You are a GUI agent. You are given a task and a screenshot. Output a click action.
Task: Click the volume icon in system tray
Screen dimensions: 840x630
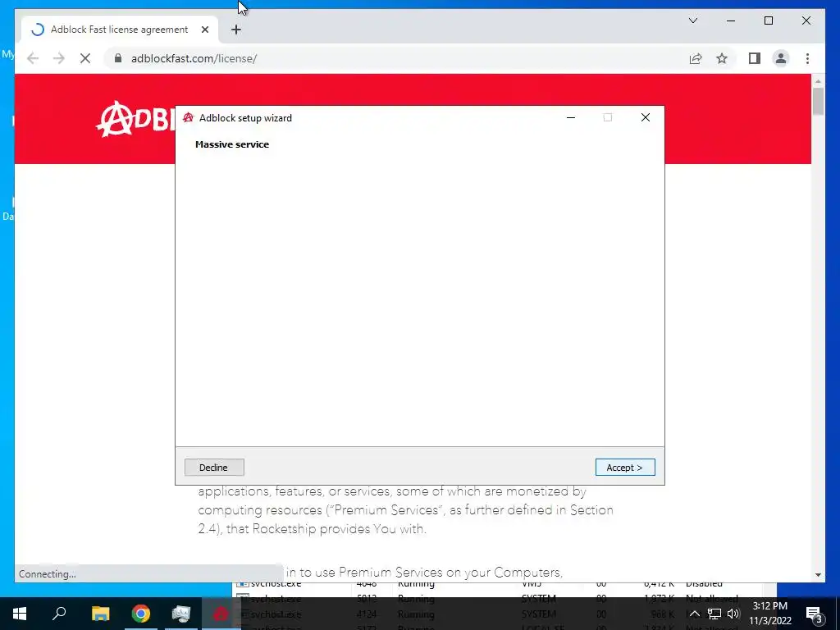733,614
